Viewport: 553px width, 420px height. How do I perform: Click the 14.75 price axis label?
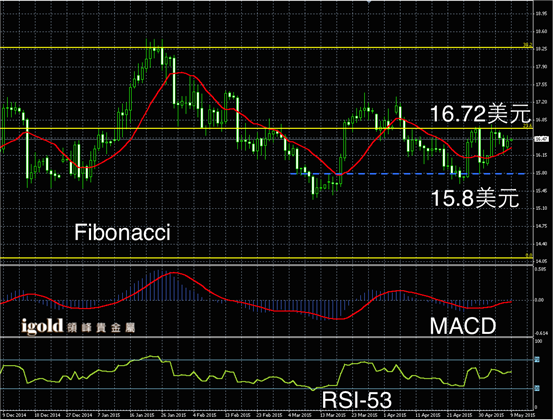[541, 226]
